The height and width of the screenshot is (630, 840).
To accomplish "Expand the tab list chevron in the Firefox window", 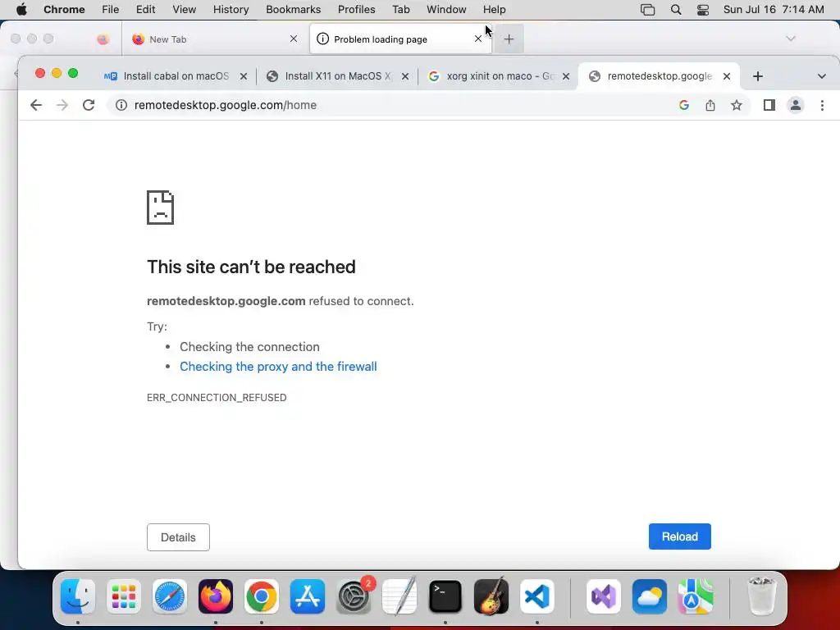I will [790, 39].
